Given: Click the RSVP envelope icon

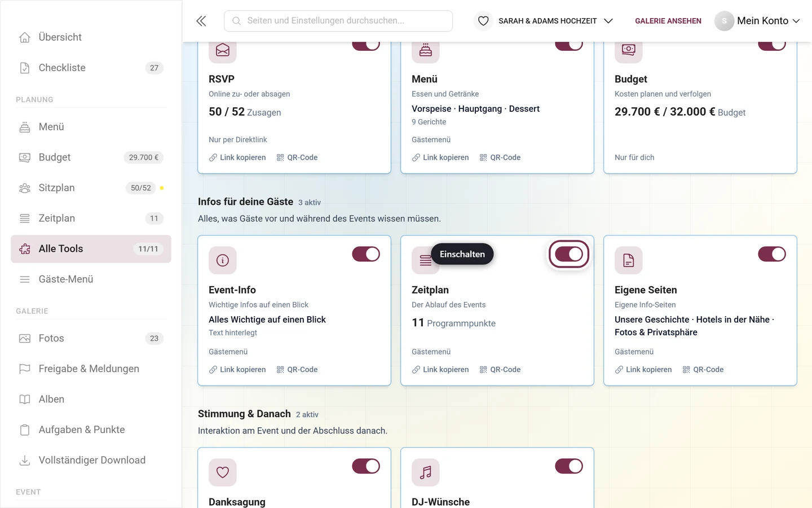Looking at the screenshot, I should [223, 50].
